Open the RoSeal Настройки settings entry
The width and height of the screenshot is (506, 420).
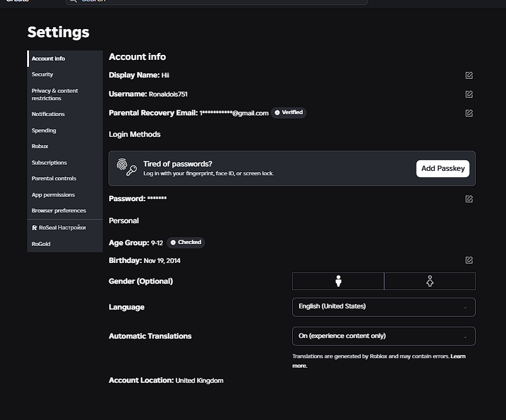[65, 228]
